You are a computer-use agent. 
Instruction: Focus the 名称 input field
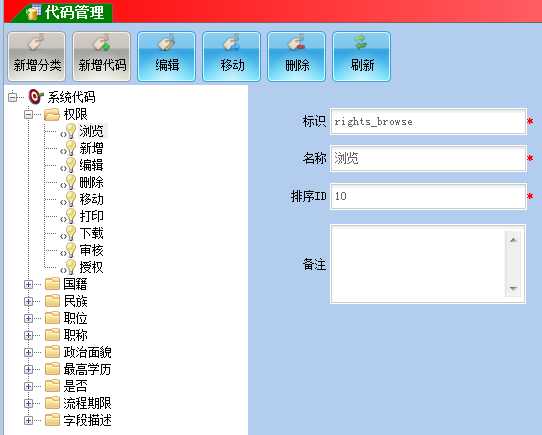[428, 159]
